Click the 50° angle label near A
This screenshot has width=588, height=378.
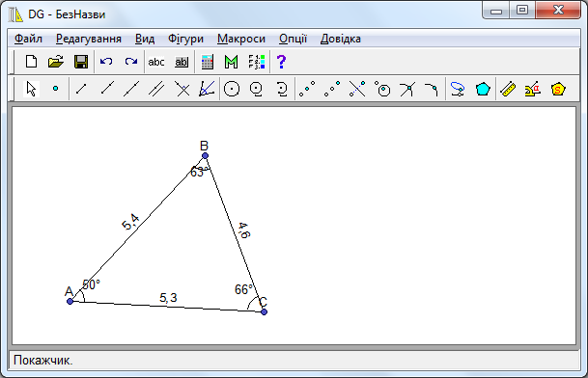pos(91,284)
